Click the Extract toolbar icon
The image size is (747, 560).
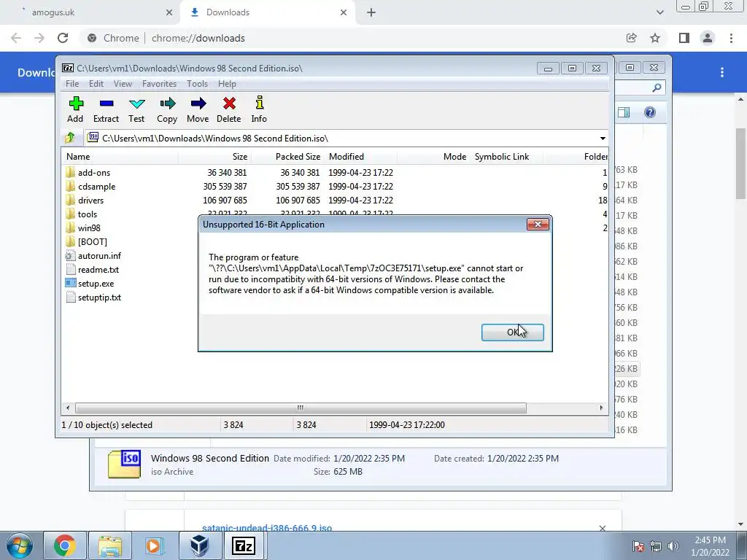[x=106, y=109]
